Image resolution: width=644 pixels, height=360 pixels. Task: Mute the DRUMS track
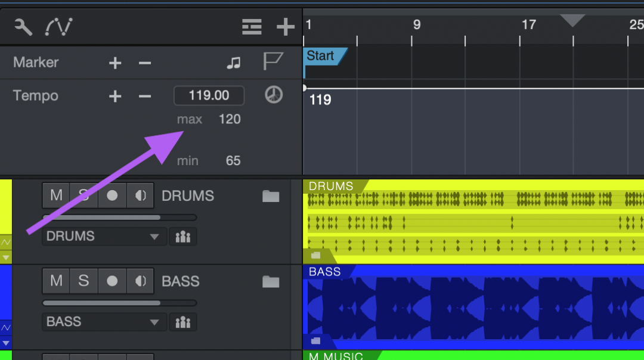tap(55, 195)
